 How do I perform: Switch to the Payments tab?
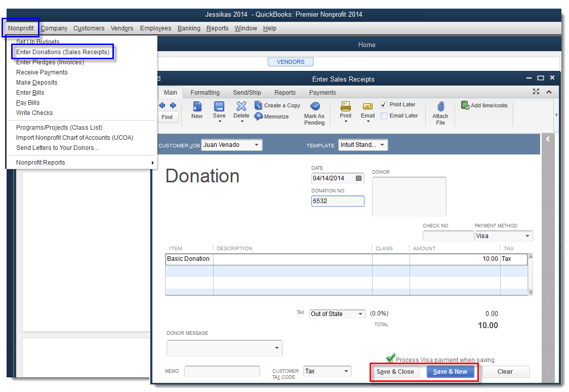pyautogui.click(x=322, y=93)
